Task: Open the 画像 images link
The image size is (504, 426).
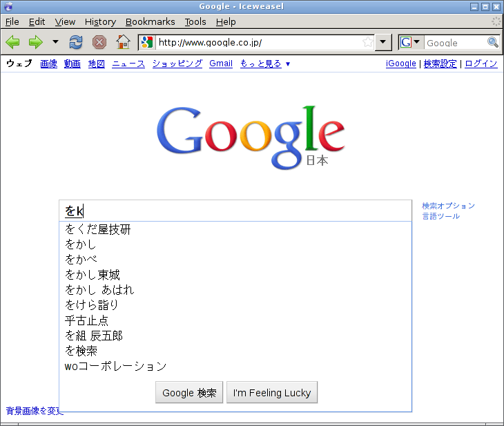Action: pyautogui.click(x=49, y=64)
